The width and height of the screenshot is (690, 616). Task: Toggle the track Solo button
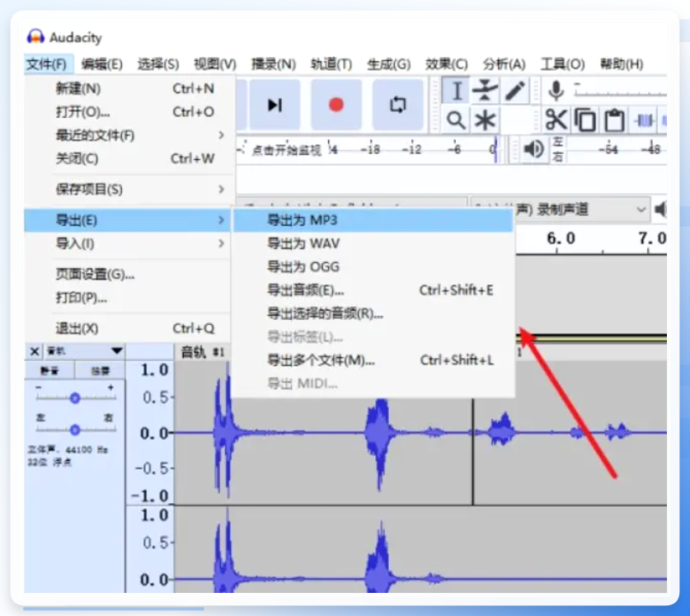101,371
